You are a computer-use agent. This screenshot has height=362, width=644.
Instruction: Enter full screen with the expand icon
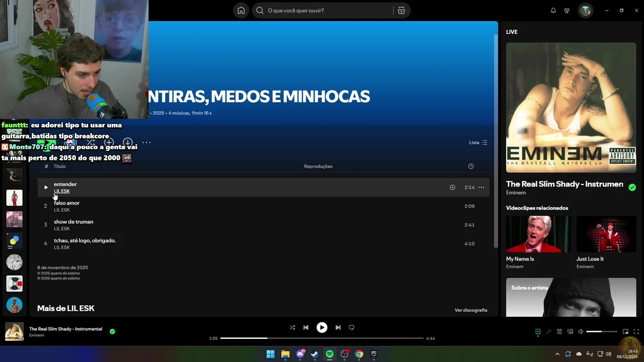pos(636,332)
